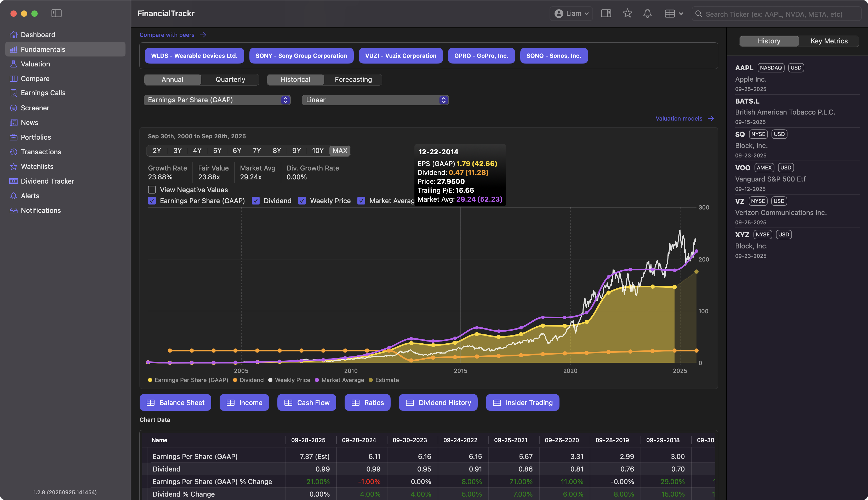Open the Linear scale dropdown
The width and height of the screenshot is (868, 500).
[375, 100]
